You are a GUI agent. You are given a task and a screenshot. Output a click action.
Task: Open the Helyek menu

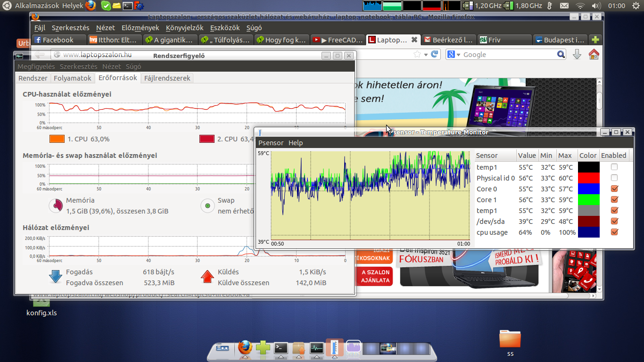point(73,6)
